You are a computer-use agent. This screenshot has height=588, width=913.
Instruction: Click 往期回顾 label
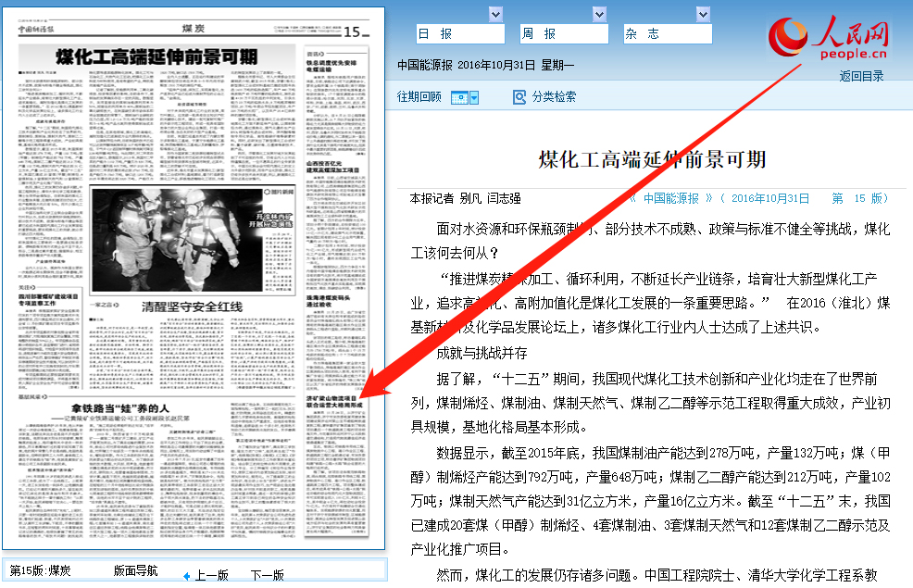pos(419,96)
